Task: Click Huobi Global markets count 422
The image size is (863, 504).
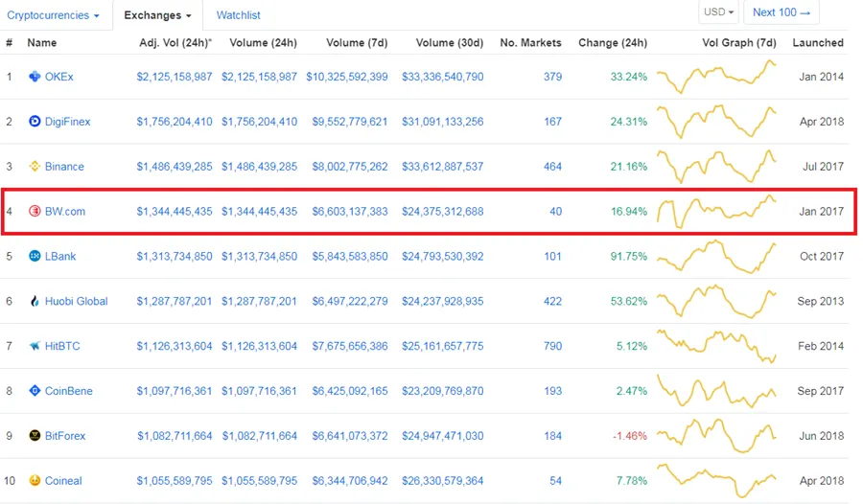Action: (552, 301)
